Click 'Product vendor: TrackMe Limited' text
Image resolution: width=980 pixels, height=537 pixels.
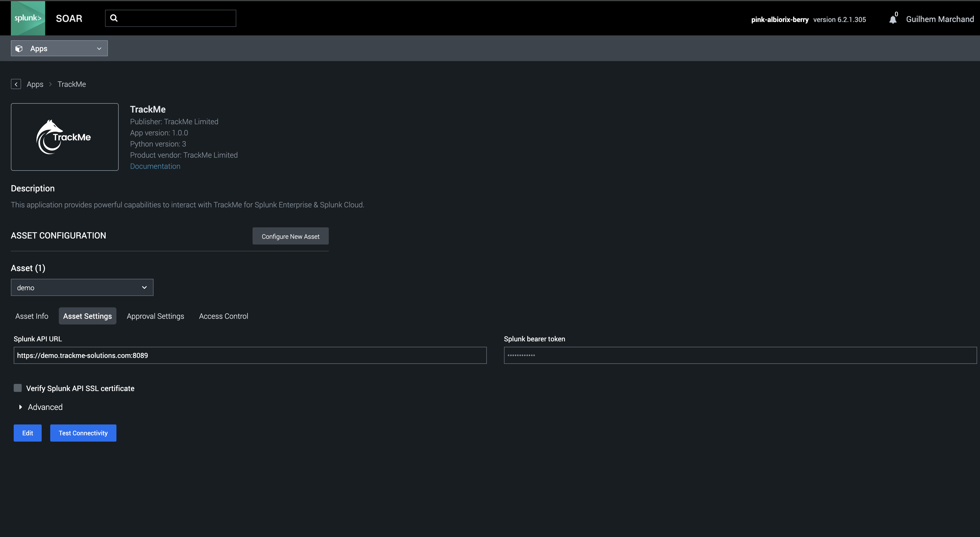click(x=184, y=155)
